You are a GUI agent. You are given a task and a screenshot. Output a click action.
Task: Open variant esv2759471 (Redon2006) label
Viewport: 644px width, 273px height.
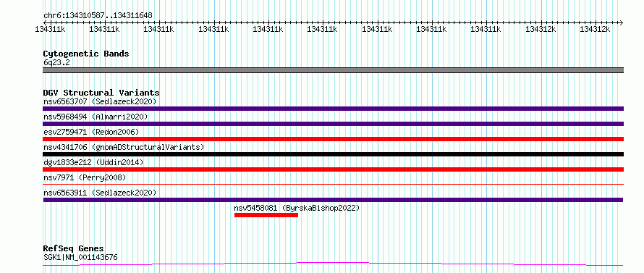(91, 132)
